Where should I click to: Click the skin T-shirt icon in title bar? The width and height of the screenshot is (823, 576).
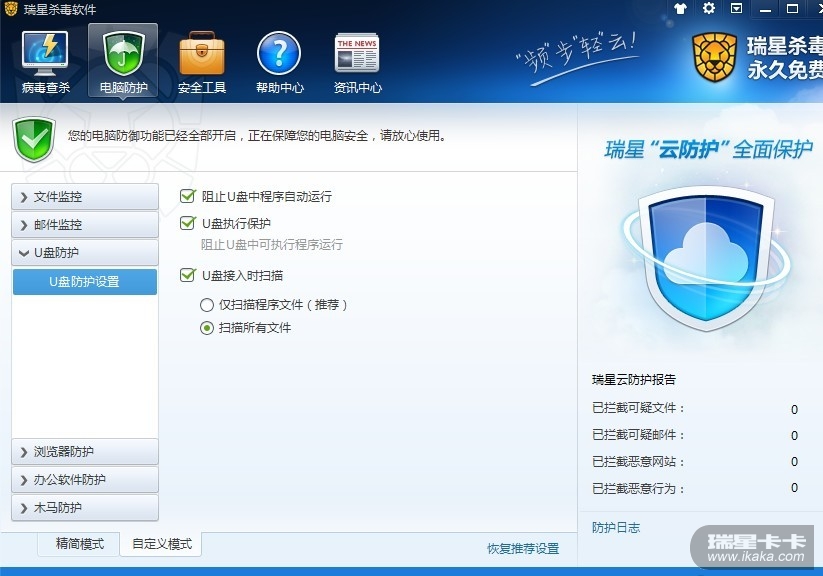pyautogui.click(x=680, y=8)
